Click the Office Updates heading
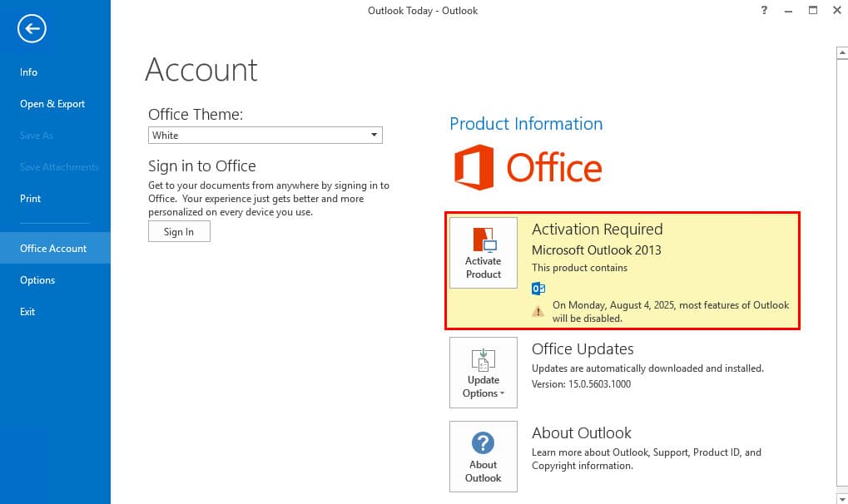The height and width of the screenshot is (504, 848). 583,349
